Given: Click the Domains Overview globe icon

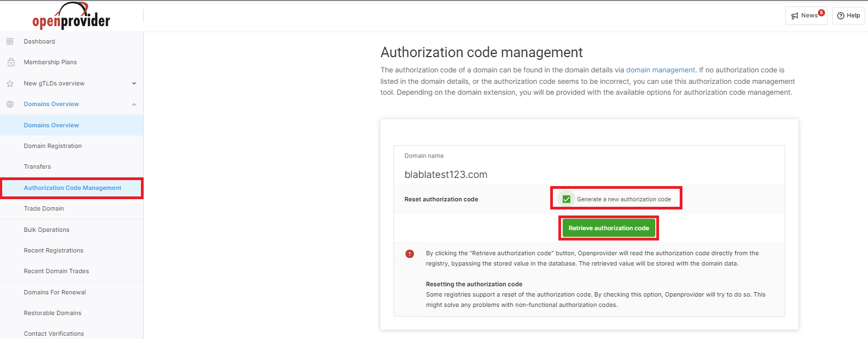Looking at the screenshot, I should coord(10,104).
